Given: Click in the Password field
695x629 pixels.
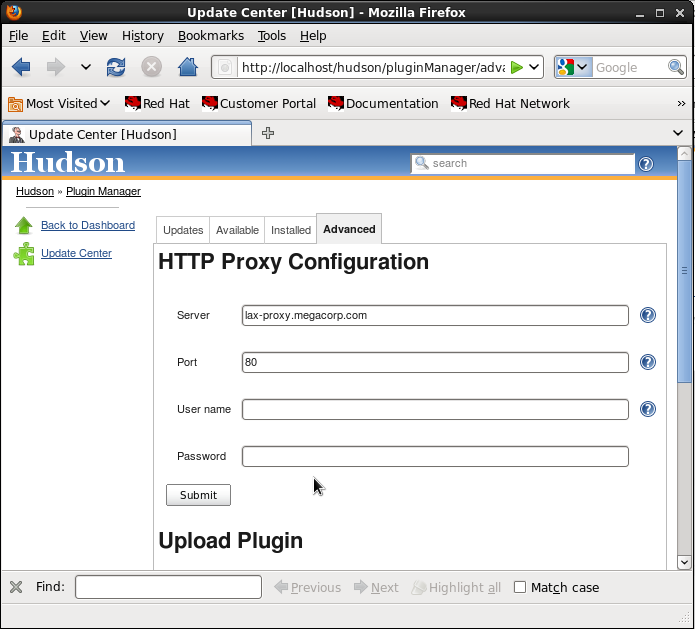Looking at the screenshot, I should 435,456.
